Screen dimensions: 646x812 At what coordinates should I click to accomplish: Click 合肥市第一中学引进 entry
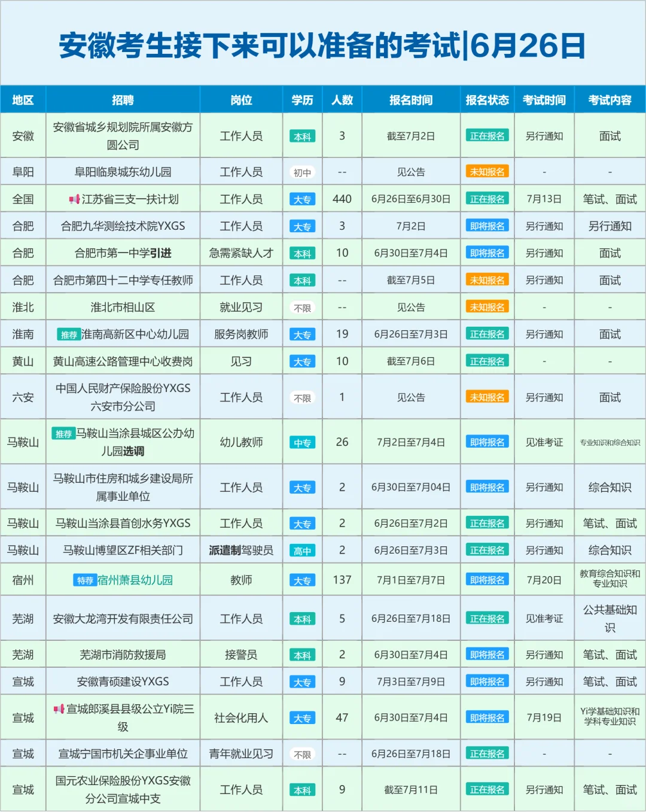(x=123, y=253)
